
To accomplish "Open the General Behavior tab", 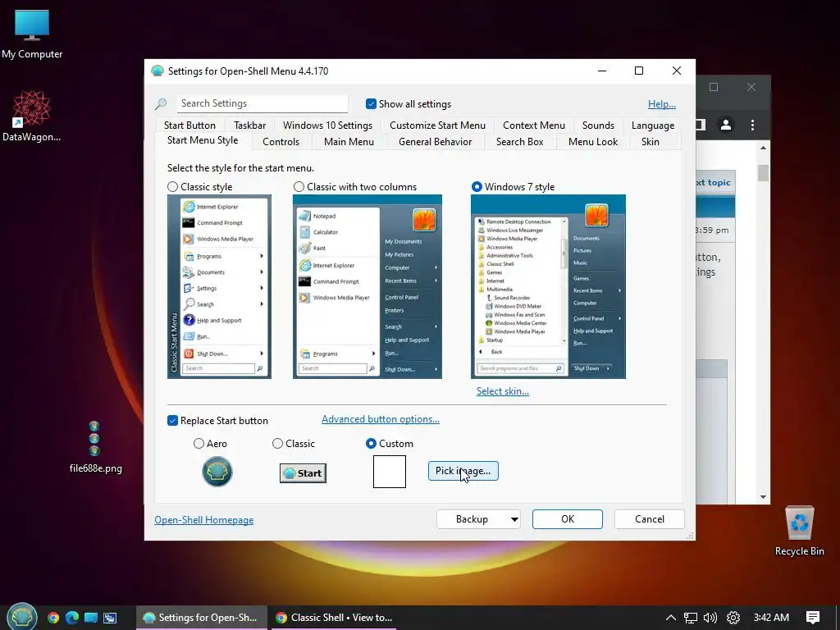I will 435,142.
